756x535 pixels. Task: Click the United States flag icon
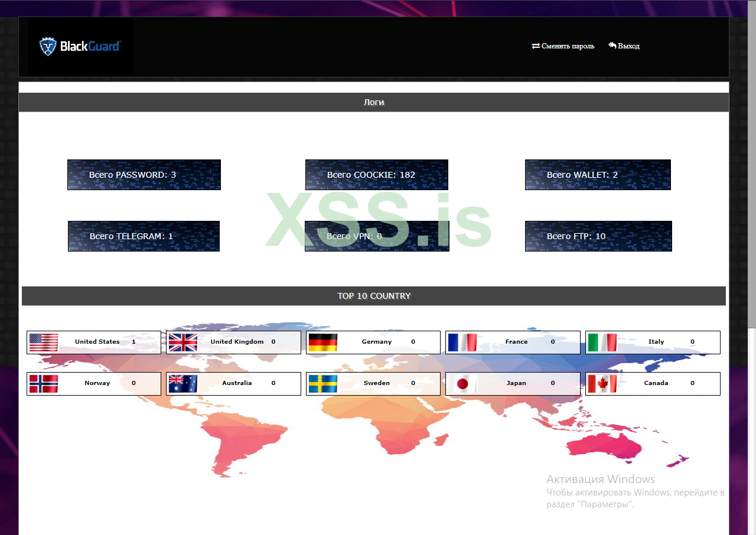click(44, 342)
